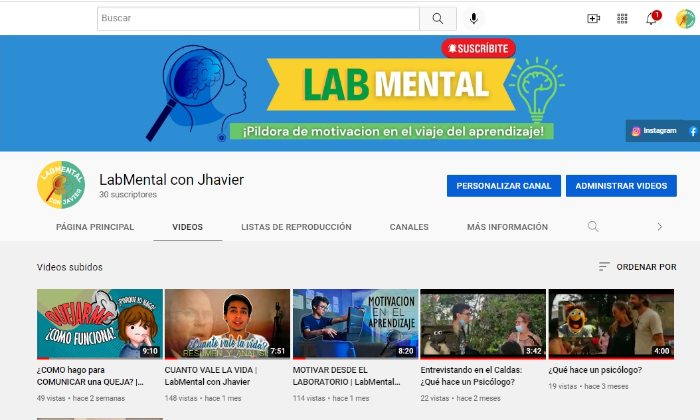Open title CUANTO VALE LA VIDA
This screenshot has width=700, height=420.
point(211,376)
